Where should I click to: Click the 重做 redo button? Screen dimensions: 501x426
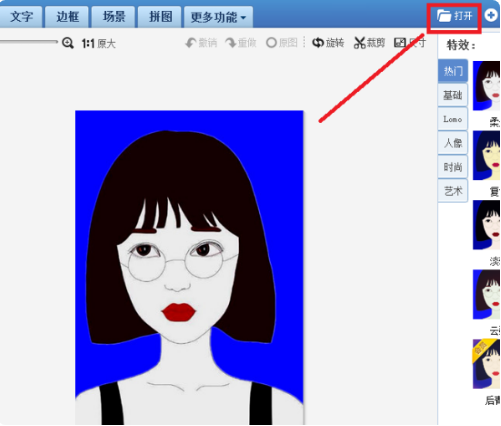click(x=241, y=43)
